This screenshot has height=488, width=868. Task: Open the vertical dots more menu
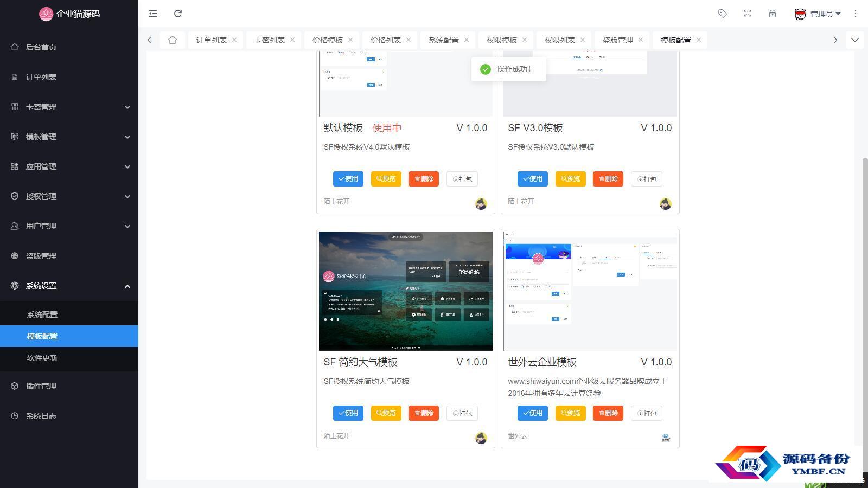tap(856, 14)
